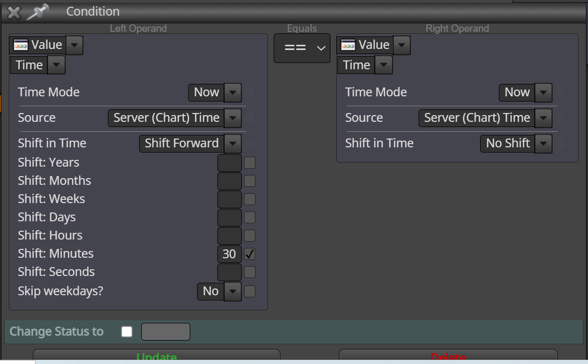The image size is (588, 364).
Task: Expand Skip weekdays No dropdown
Action: point(233,291)
